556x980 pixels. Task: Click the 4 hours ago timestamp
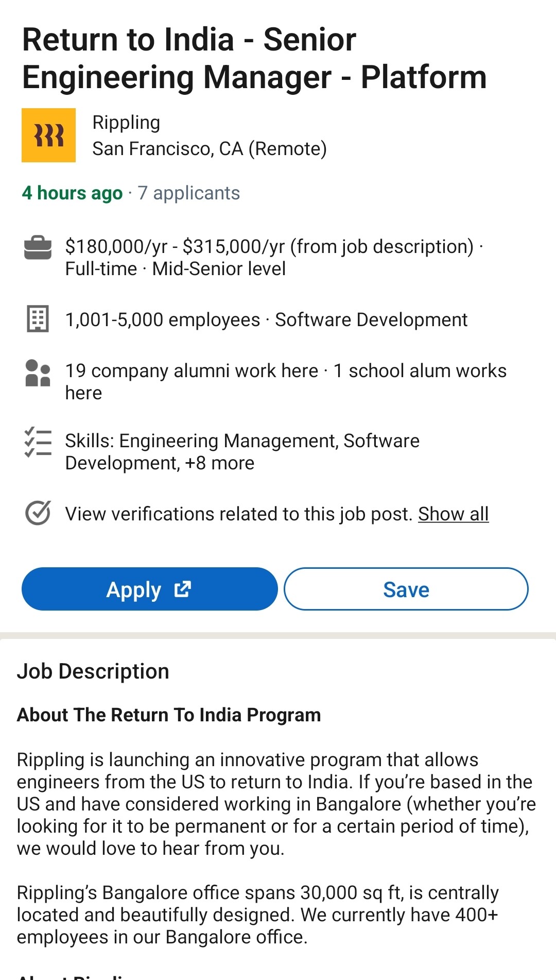tap(73, 193)
